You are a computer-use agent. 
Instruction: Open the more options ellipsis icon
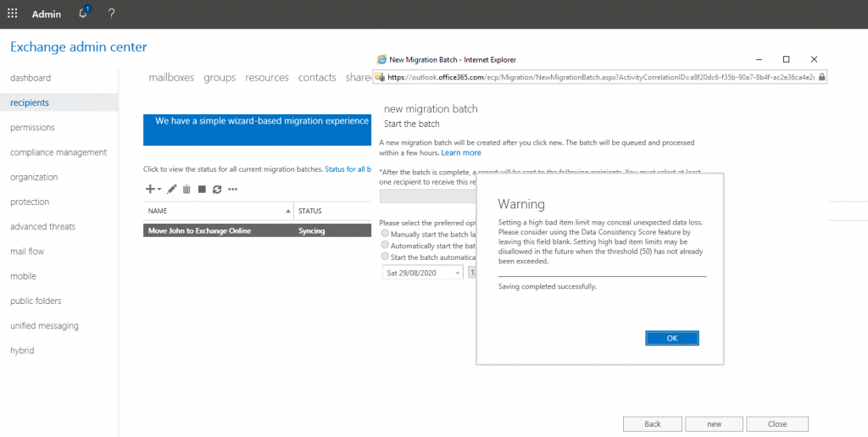[x=232, y=189]
